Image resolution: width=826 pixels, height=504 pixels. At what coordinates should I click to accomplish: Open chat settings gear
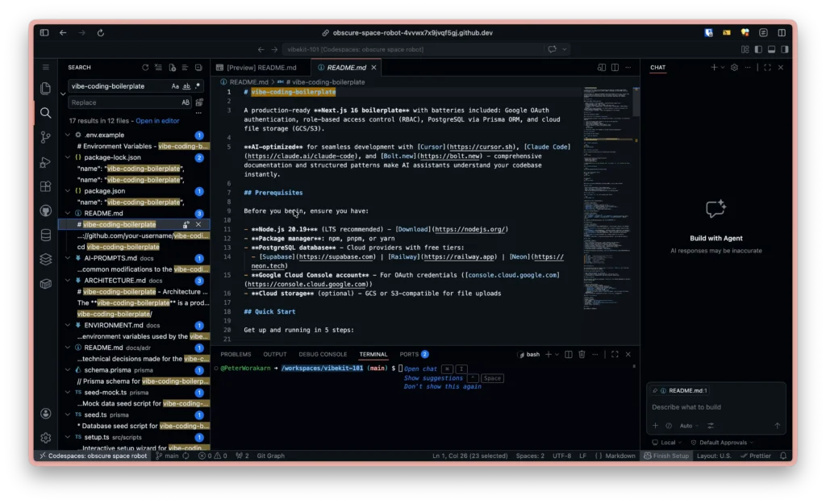coord(734,68)
